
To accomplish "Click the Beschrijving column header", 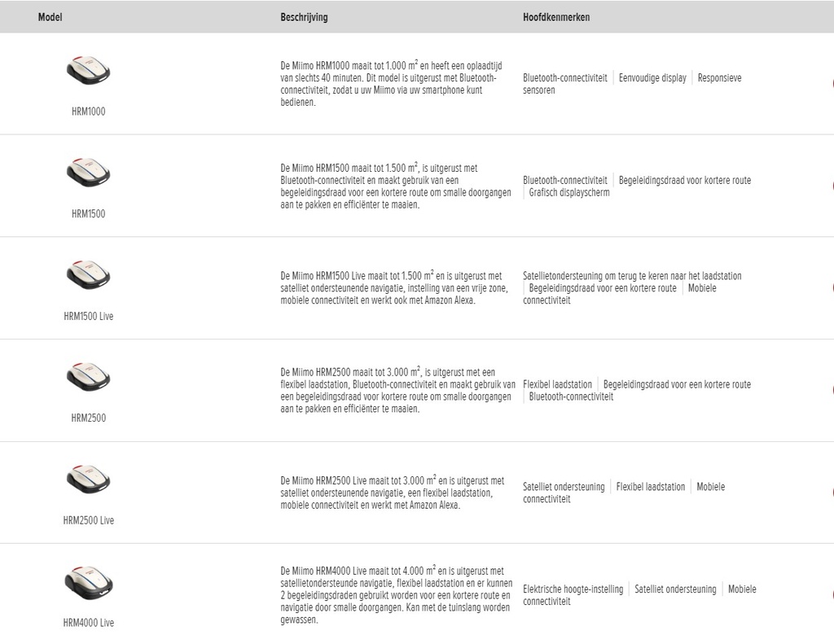I will (x=305, y=17).
